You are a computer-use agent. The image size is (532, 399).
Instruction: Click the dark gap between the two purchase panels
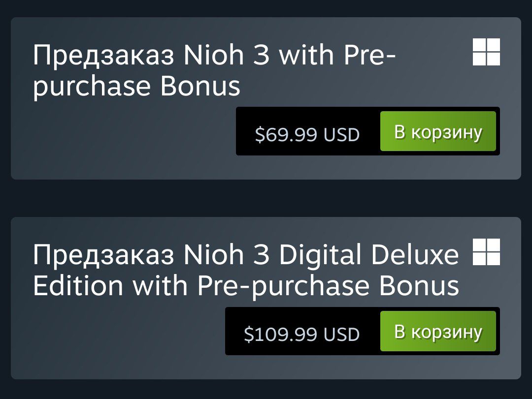pyautogui.click(x=266, y=198)
